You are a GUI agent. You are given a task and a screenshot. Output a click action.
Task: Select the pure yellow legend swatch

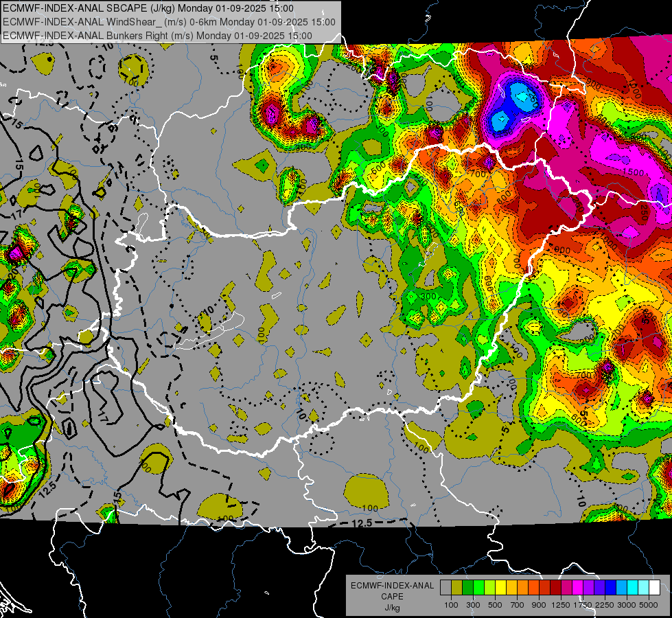(x=500, y=588)
